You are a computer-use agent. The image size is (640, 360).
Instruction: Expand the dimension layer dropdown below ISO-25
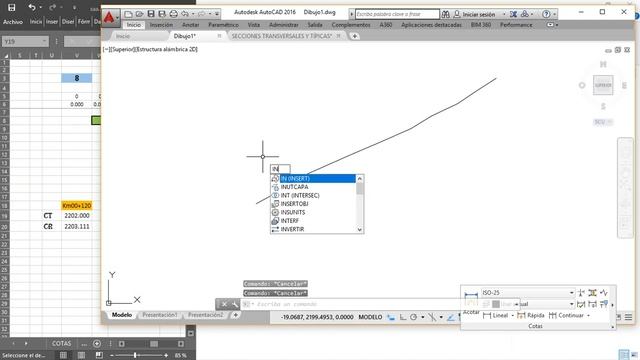click(571, 304)
